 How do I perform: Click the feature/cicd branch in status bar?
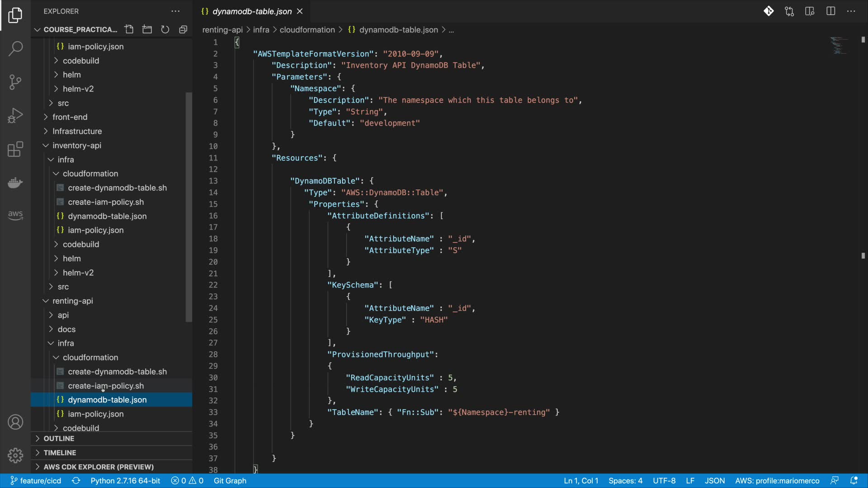click(36, 481)
